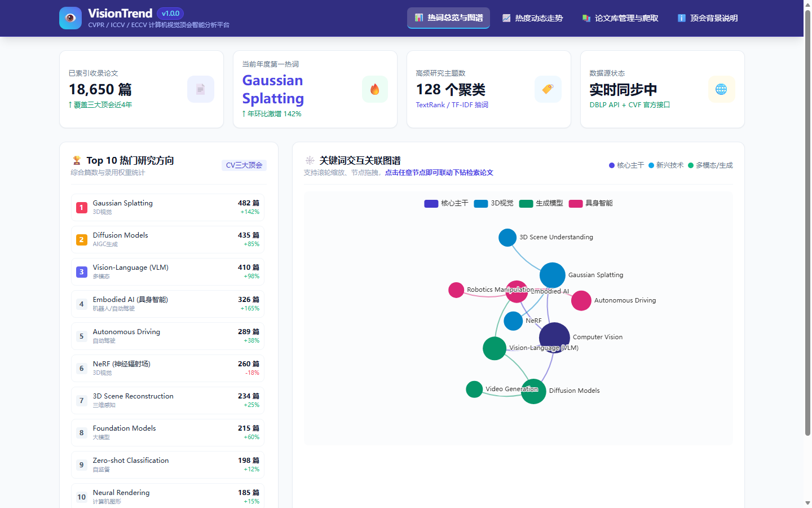Image resolution: width=812 pixels, height=508 pixels.
Task: Switch to the 热度动态走势 tab
Action: 533,18
